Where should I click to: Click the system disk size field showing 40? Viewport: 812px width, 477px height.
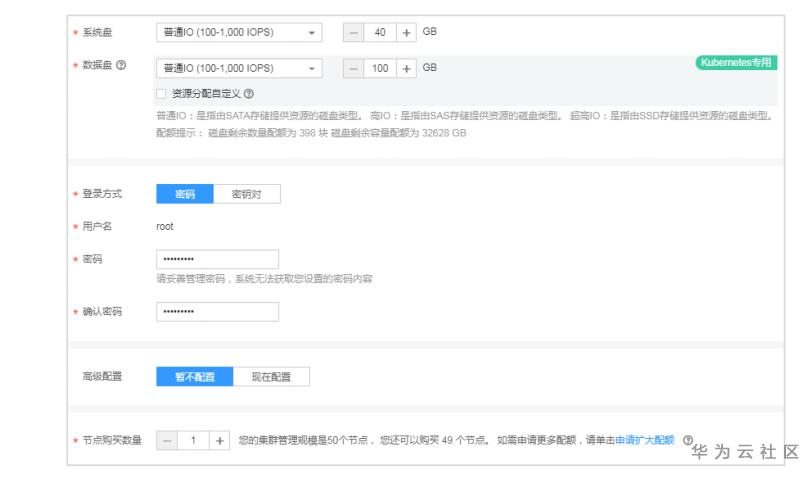[x=380, y=32]
